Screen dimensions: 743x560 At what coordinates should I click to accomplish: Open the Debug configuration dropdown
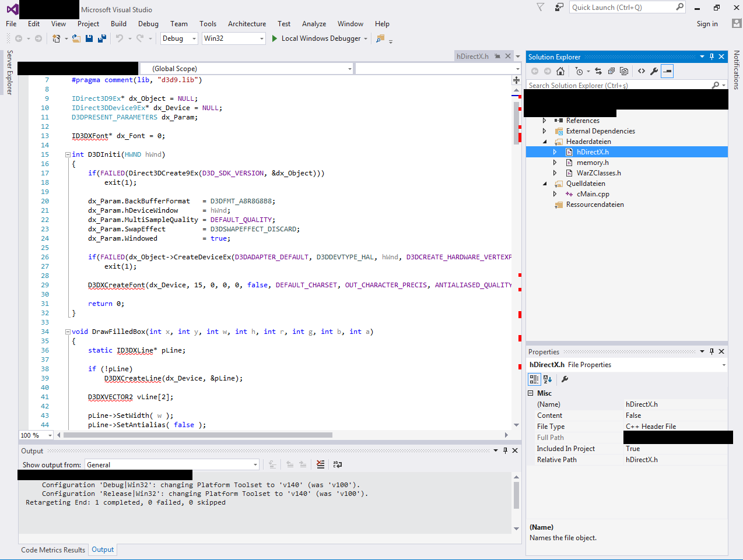(x=179, y=38)
